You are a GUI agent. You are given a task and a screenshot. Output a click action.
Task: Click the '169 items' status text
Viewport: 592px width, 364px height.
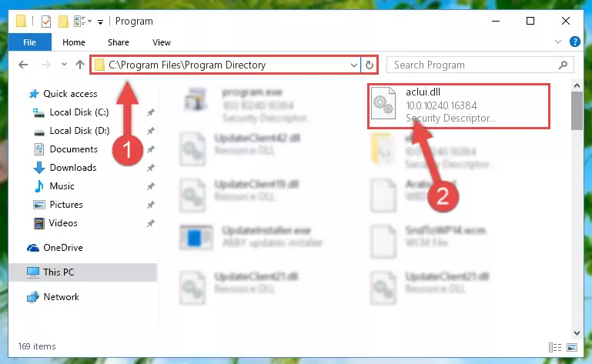click(37, 346)
